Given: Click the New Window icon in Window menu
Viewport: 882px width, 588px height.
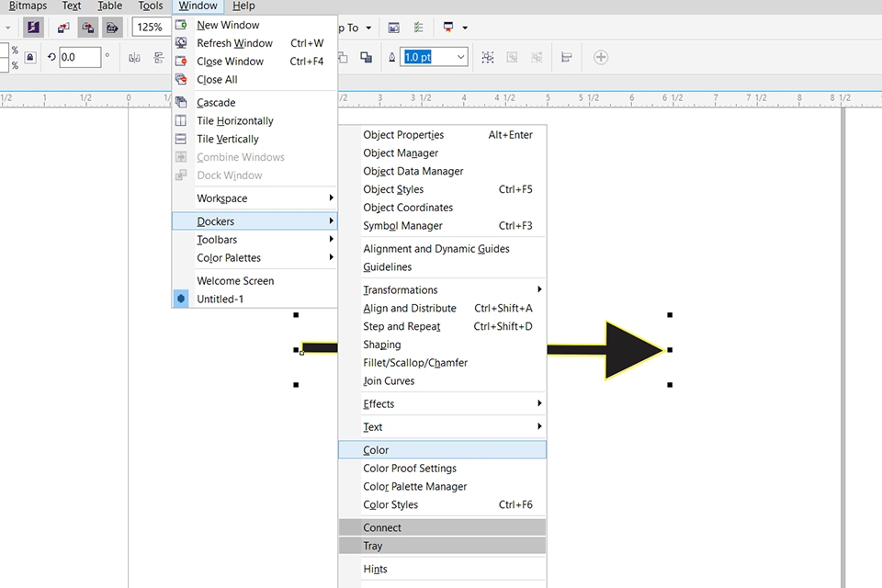Looking at the screenshot, I should [181, 25].
